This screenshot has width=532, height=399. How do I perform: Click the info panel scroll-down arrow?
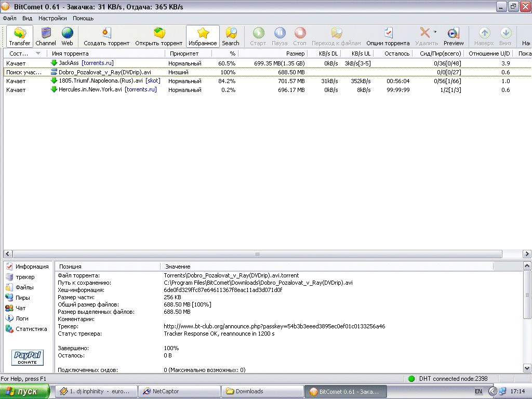click(527, 368)
